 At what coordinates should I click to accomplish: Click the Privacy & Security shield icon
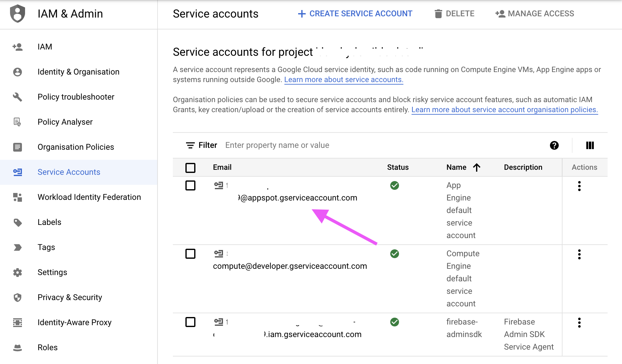pos(18,297)
